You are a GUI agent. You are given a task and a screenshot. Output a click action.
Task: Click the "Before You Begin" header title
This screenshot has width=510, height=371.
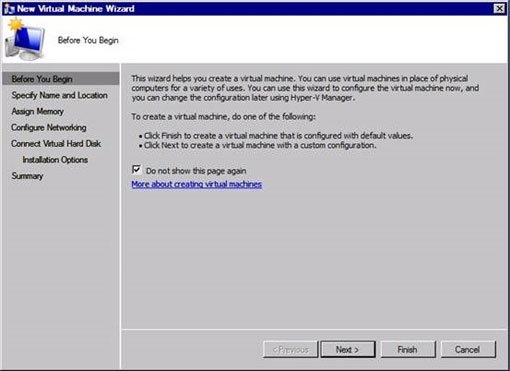pyautogui.click(x=88, y=40)
